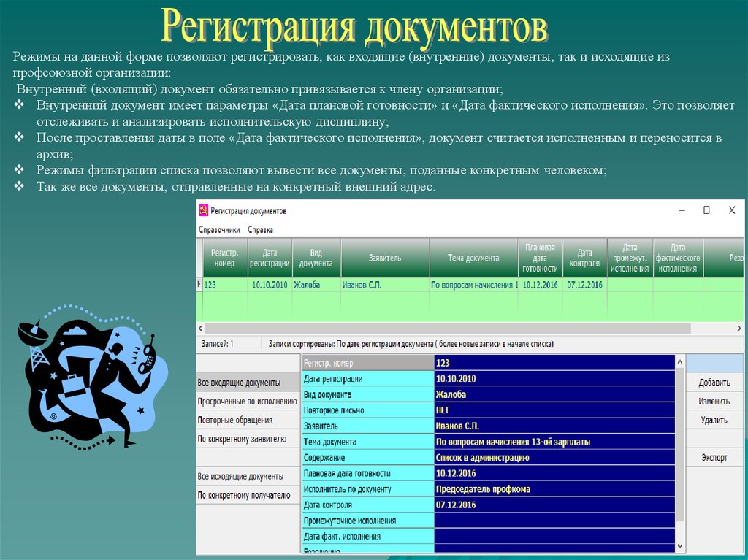Click the details panel scroll-down arrow
The width and height of the screenshot is (748, 560).
point(680,545)
